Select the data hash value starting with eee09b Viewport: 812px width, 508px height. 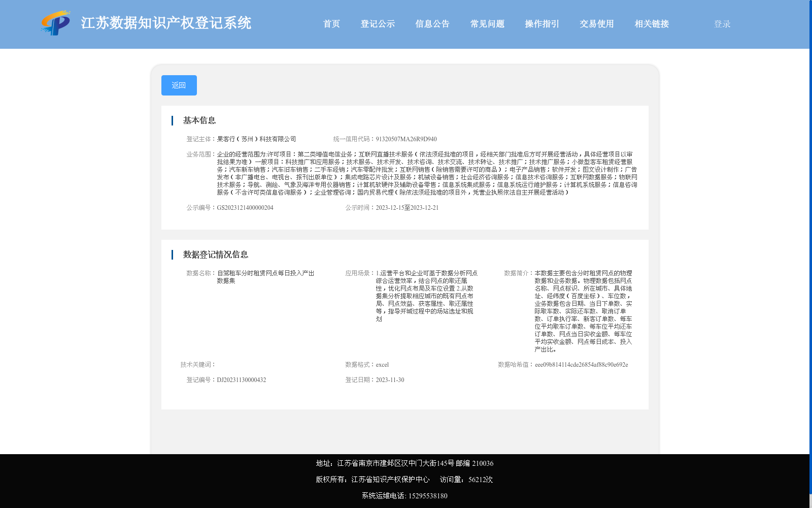[581, 365]
